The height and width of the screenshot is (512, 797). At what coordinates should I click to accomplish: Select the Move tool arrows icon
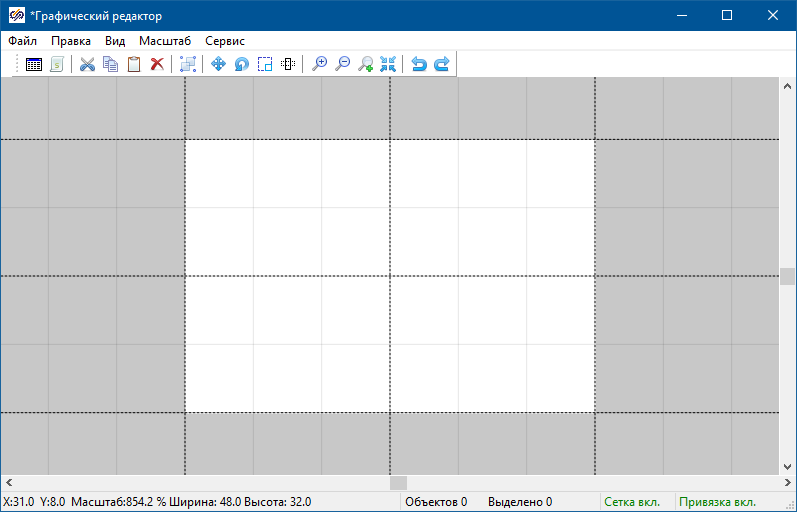(218, 64)
